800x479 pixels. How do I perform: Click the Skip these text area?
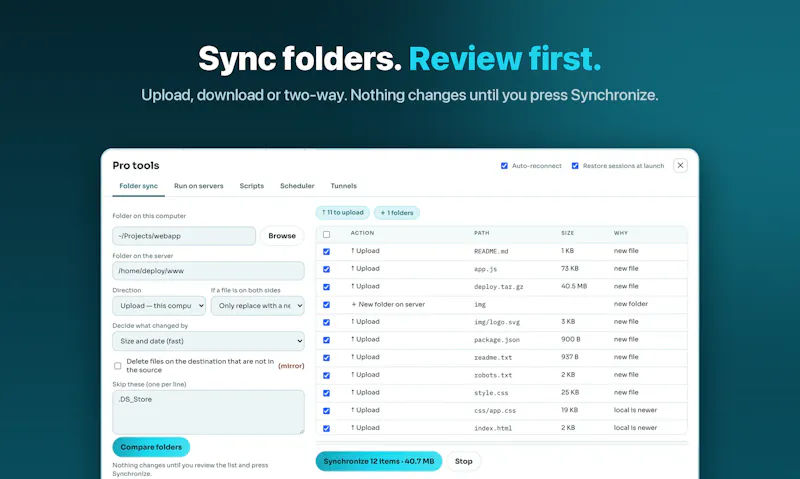208,412
